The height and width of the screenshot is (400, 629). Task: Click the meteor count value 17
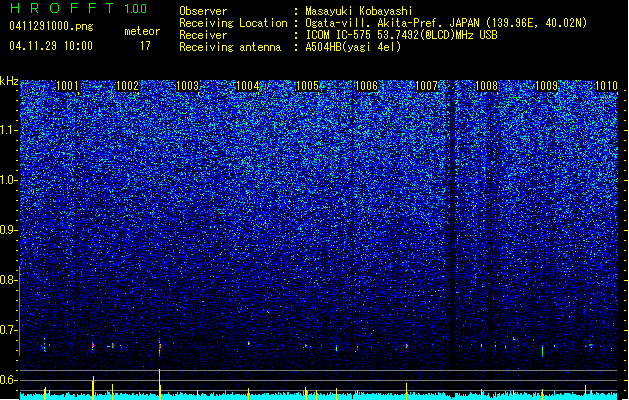pos(145,46)
